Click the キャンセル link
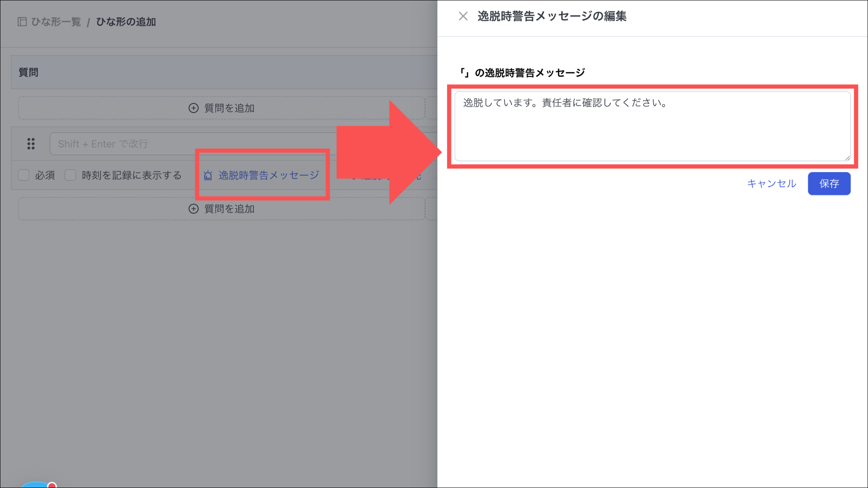 click(x=771, y=183)
